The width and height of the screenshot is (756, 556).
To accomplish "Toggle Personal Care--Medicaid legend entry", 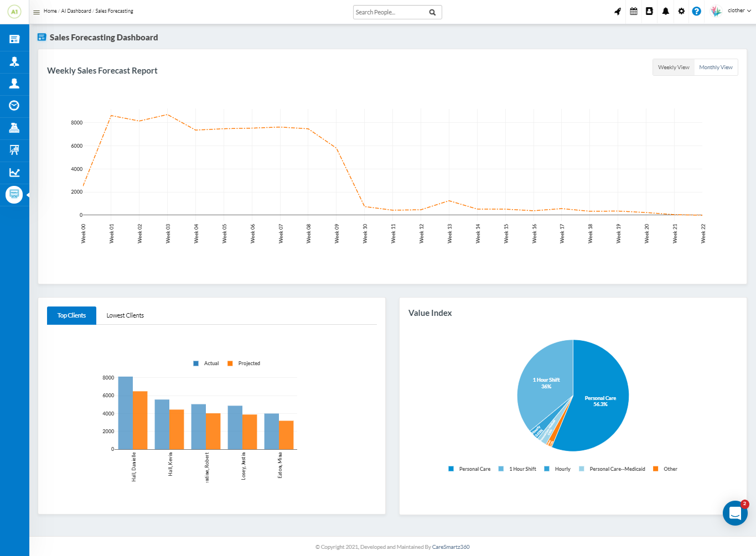I will [x=612, y=469].
